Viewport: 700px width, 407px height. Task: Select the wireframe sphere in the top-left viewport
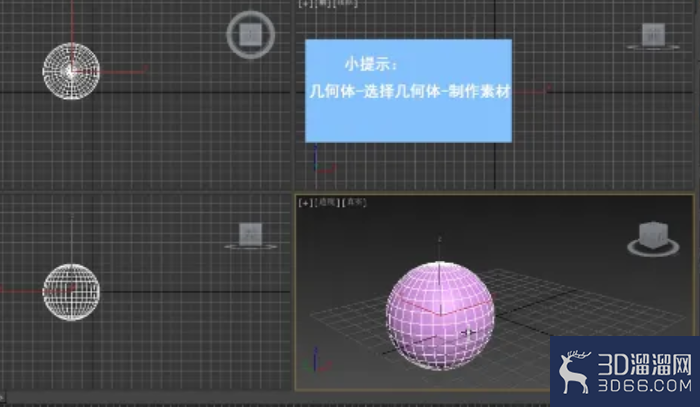(x=71, y=71)
